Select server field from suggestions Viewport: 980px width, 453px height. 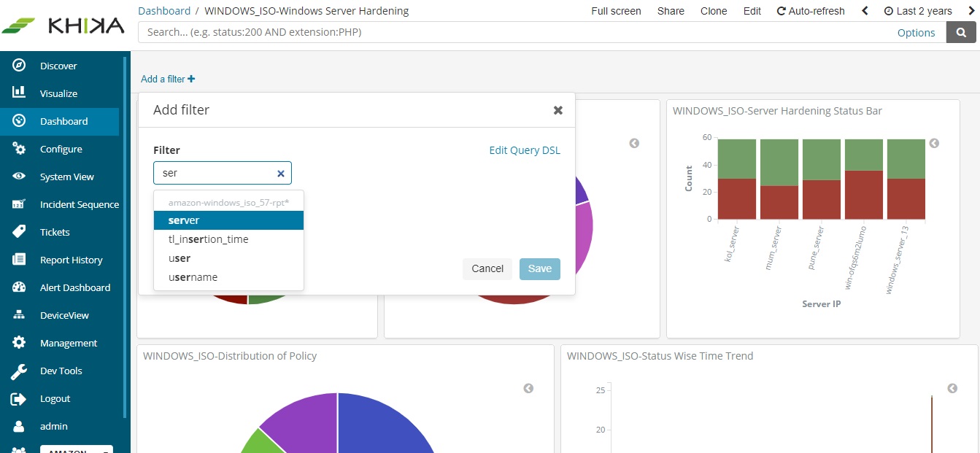228,220
